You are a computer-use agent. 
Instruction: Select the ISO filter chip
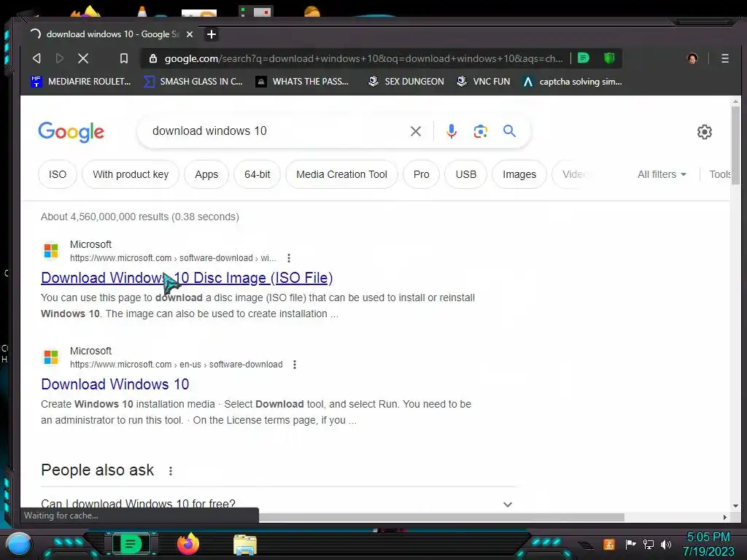[x=57, y=174]
